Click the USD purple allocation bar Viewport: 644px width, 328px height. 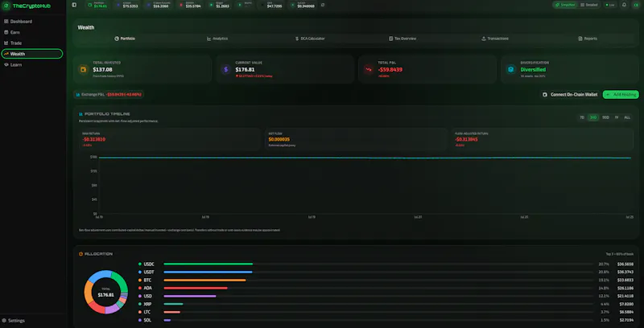(190, 296)
